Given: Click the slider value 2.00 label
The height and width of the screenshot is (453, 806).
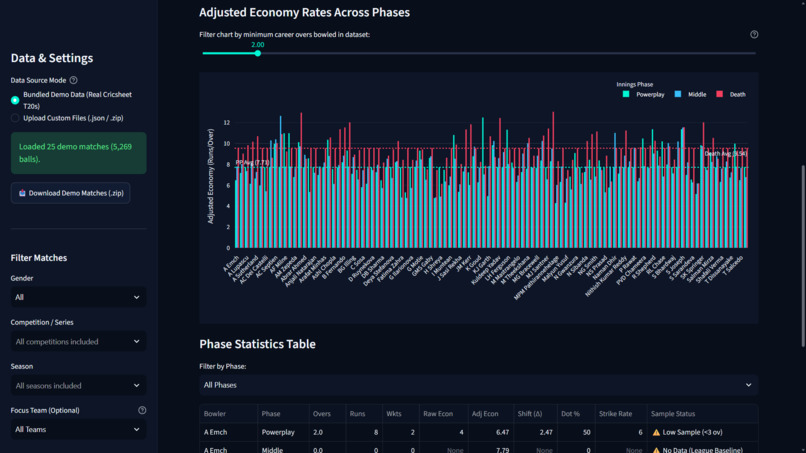Looking at the screenshot, I should [x=258, y=45].
